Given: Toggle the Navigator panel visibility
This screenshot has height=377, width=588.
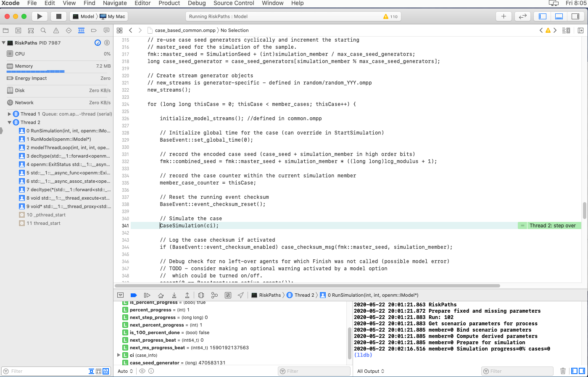Looking at the screenshot, I should coord(543,16).
